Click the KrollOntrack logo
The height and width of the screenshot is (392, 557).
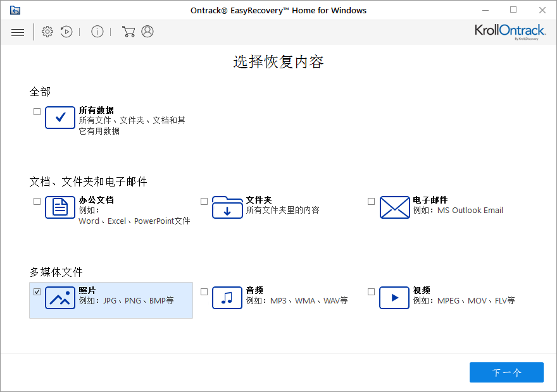510,30
